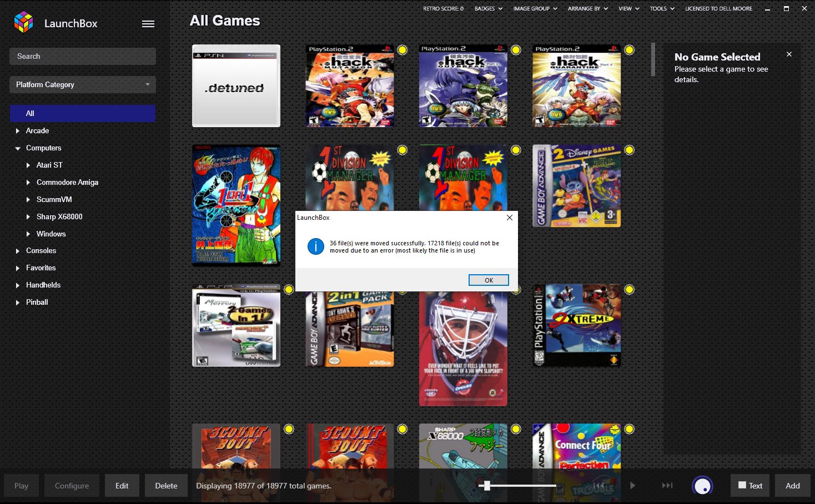
Task: Click yellow badge on Connect Four cover
Action: [x=629, y=429]
